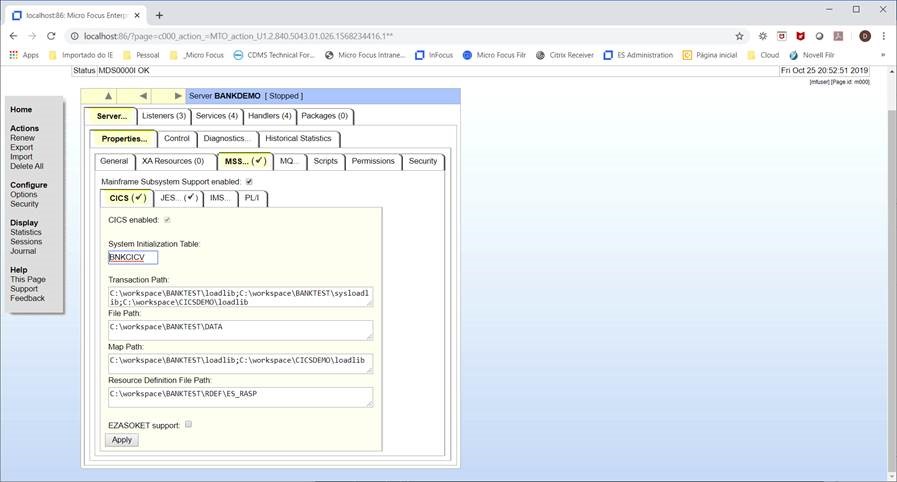Reload the page with refresh icon
This screenshot has width=897, height=482.
(x=51, y=36)
